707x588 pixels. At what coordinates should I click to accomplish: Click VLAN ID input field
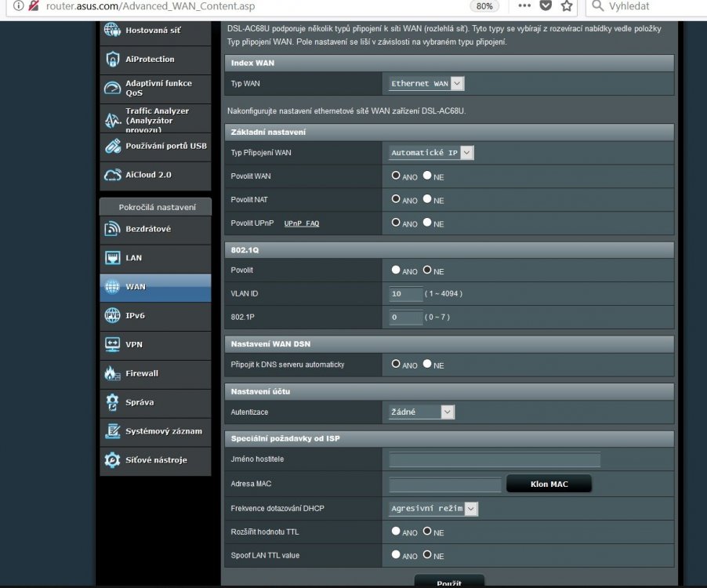point(406,293)
